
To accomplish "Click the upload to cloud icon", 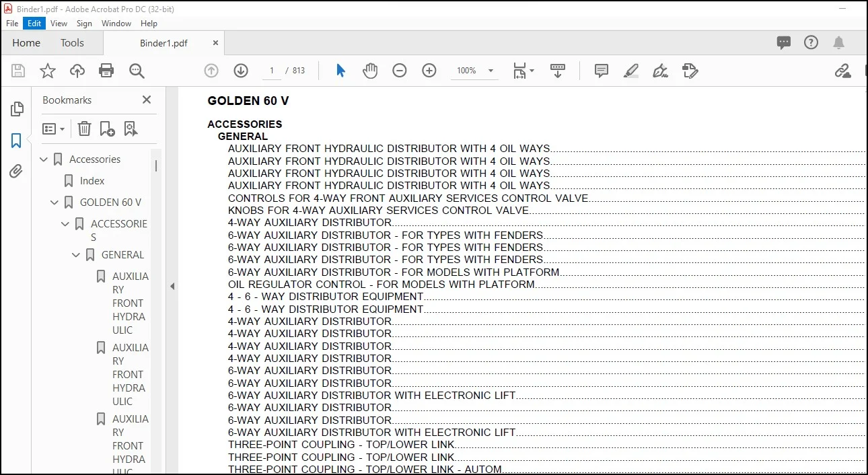I will 77,71.
